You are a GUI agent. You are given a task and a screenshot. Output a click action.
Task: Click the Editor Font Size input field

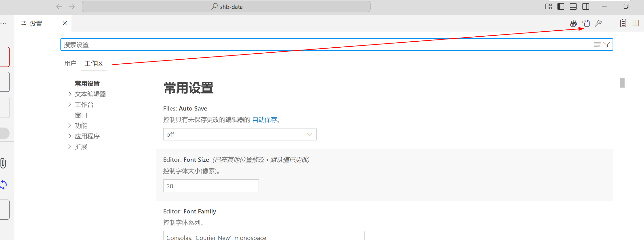(x=211, y=186)
